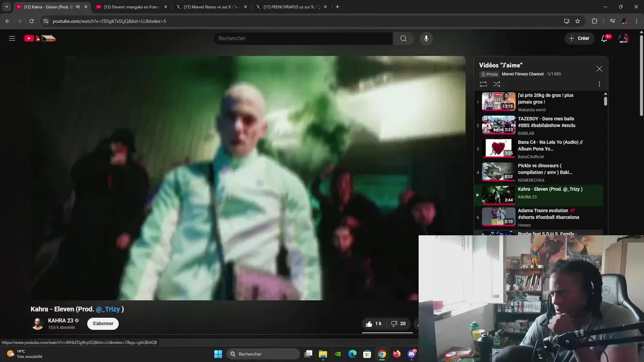The image size is (644, 362).
Task: Click the YouTube search magnifier button
Action: click(404, 39)
